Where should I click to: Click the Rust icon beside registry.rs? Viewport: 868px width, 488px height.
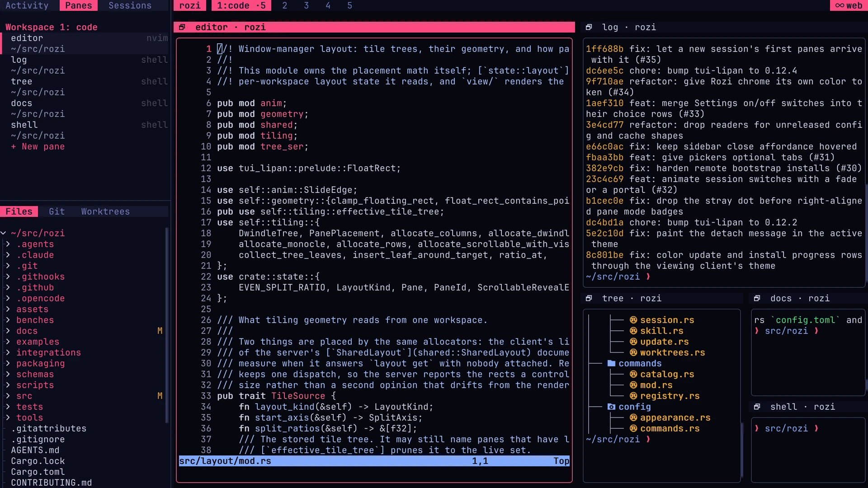pos(633,396)
